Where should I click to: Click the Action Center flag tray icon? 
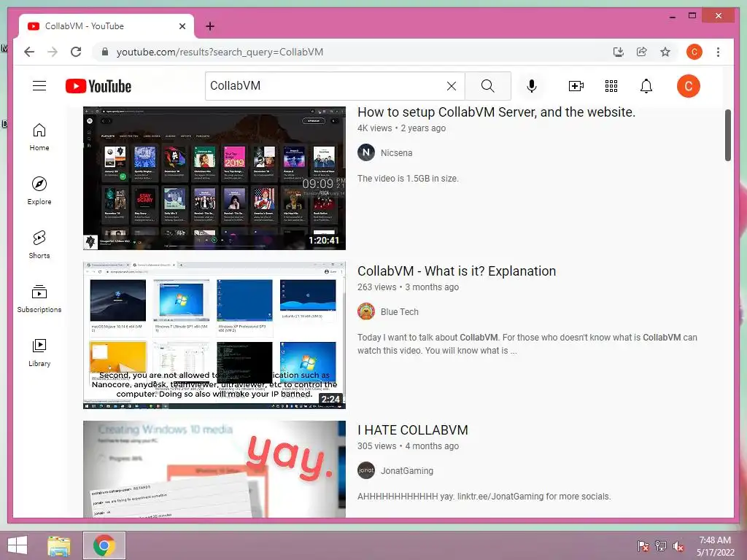click(x=643, y=546)
